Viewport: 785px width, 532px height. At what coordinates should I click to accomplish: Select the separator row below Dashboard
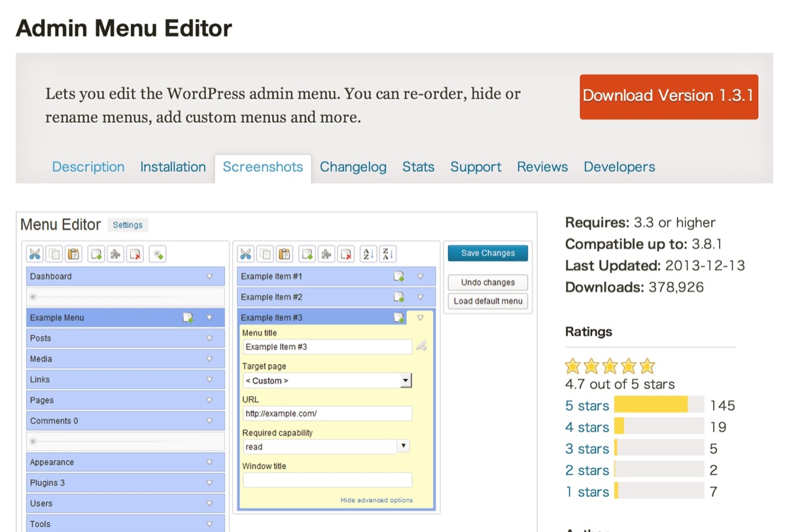(x=126, y=297)
